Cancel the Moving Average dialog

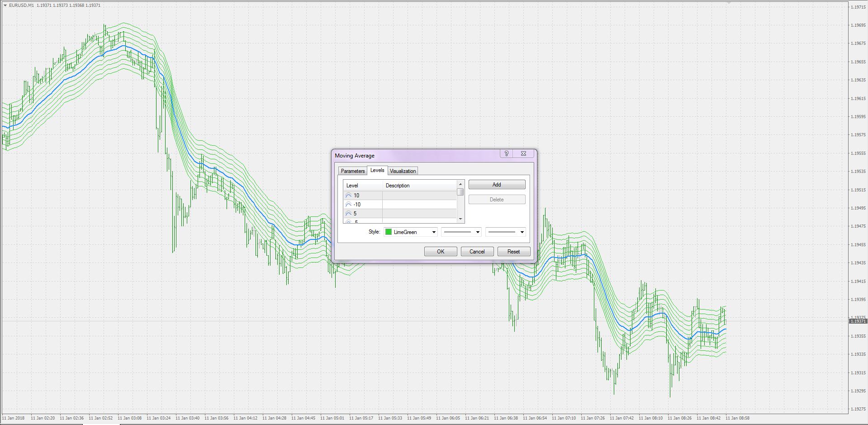point(477,251)
